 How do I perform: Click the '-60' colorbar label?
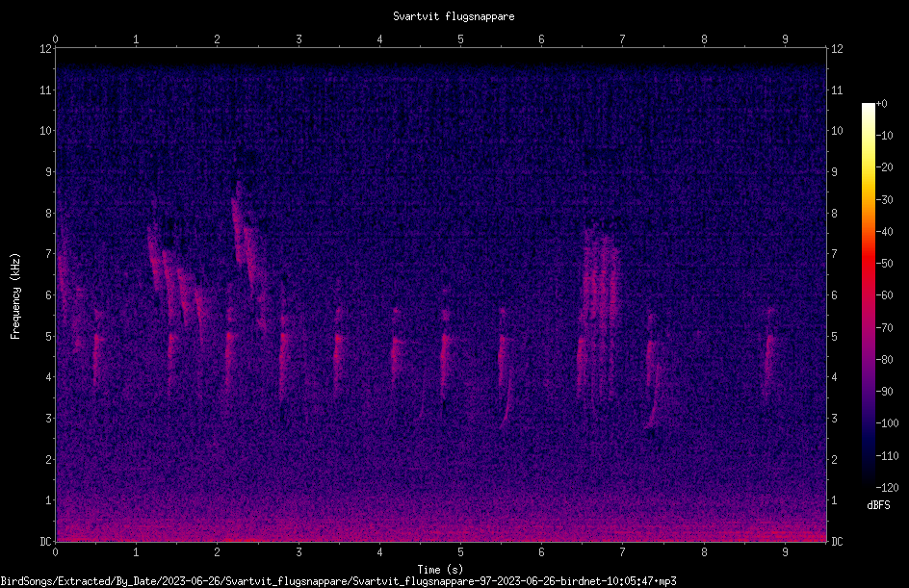(x=884, y=295)
